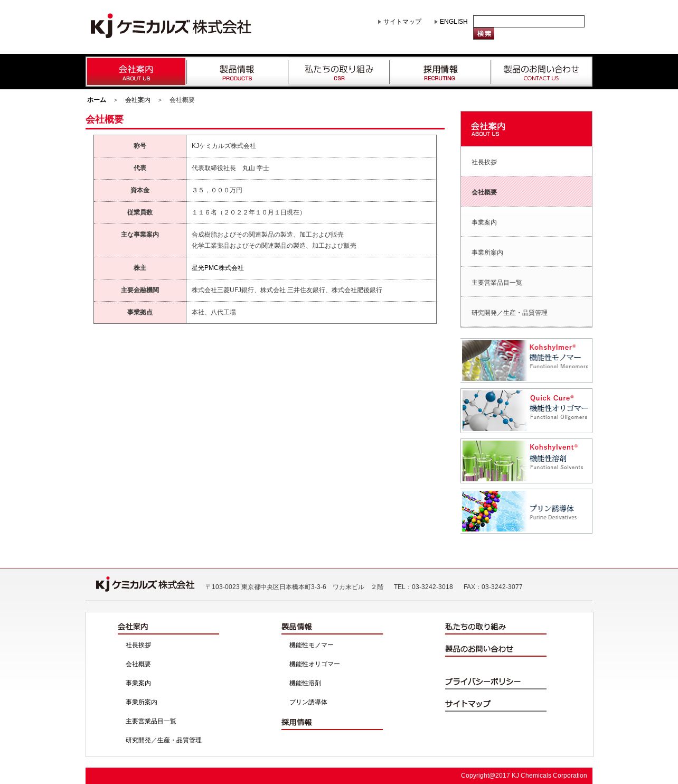
Task: Click the footer TEL：03-3242-3018 text
Action: coord(423,587)
